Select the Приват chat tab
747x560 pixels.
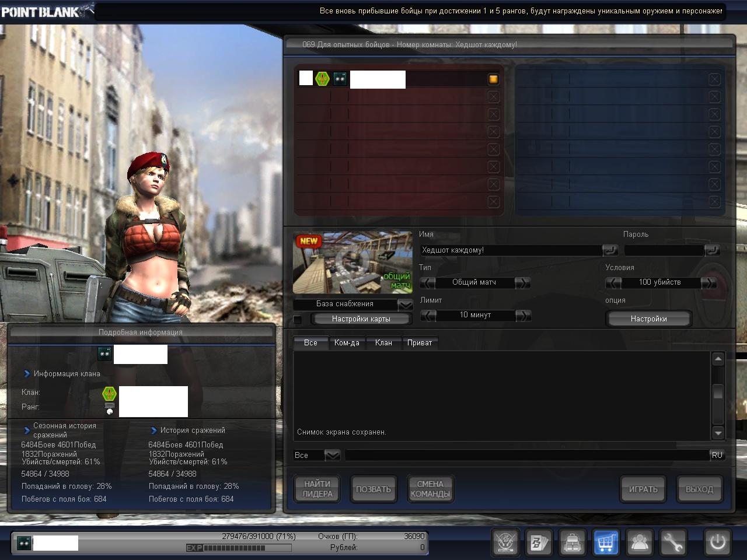[x=419, y=343]
